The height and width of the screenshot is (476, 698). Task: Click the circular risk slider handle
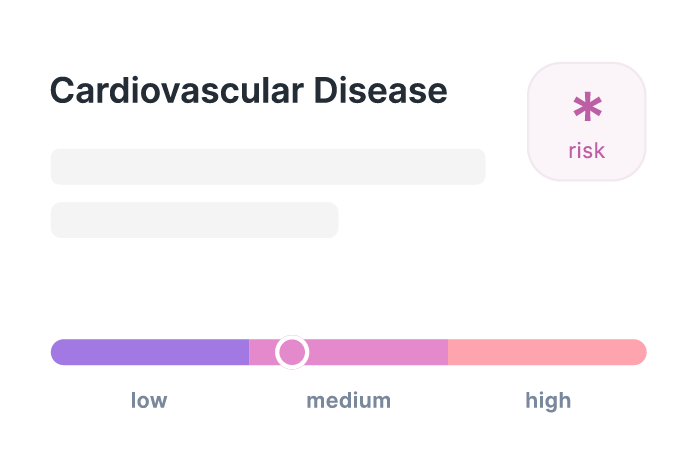[292, 352]
